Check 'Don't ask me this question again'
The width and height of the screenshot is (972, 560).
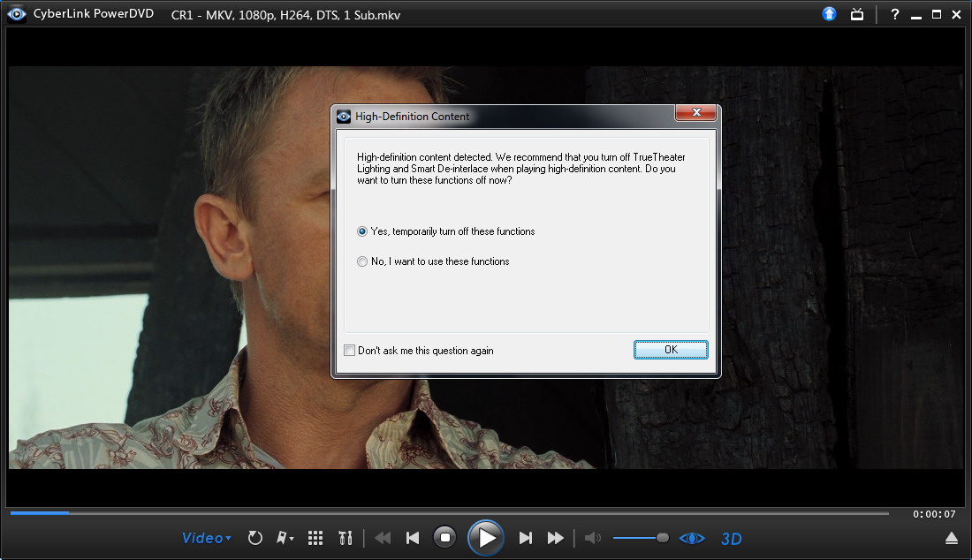point(350,351)
